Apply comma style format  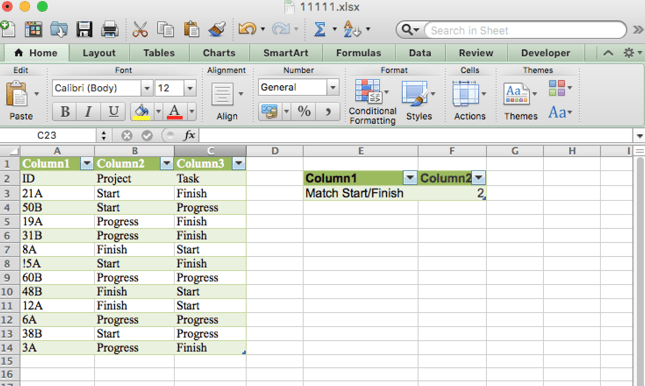point(328,112)
